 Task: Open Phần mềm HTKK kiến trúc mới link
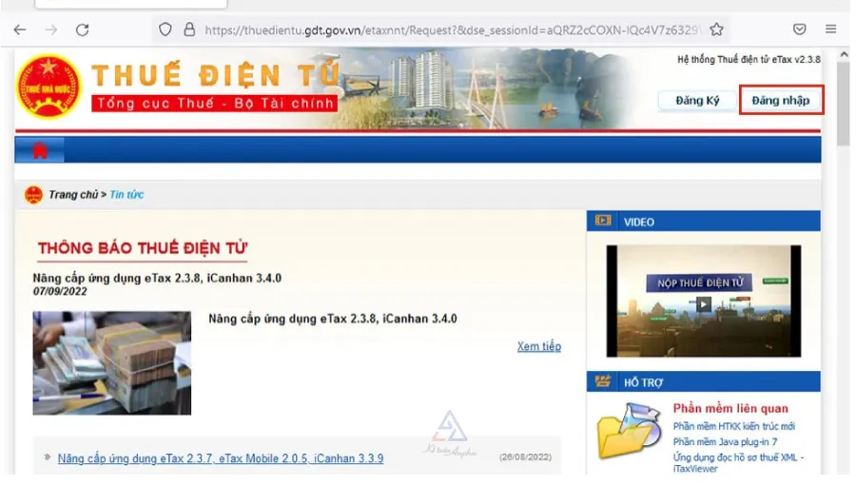733,426
